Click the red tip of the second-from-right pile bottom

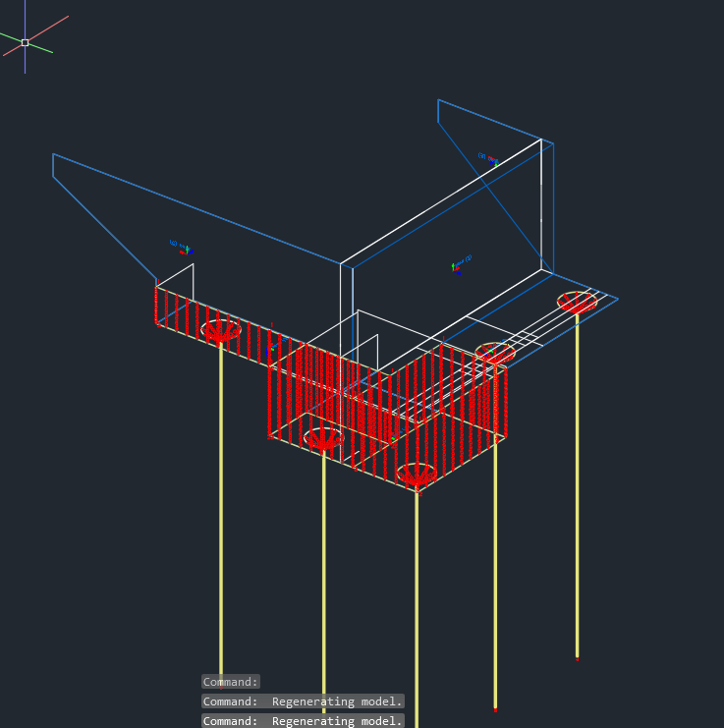[495, 708]
